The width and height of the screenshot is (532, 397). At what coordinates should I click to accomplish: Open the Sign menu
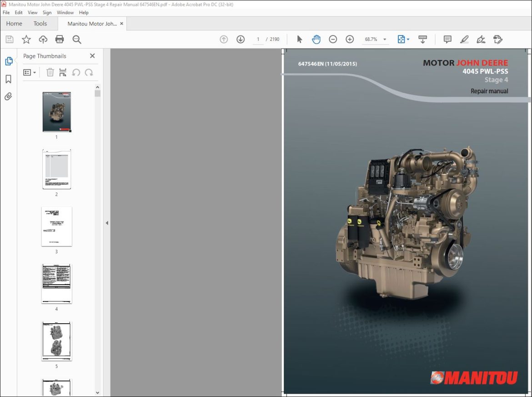pyautogui.click(x=47, y=13)
